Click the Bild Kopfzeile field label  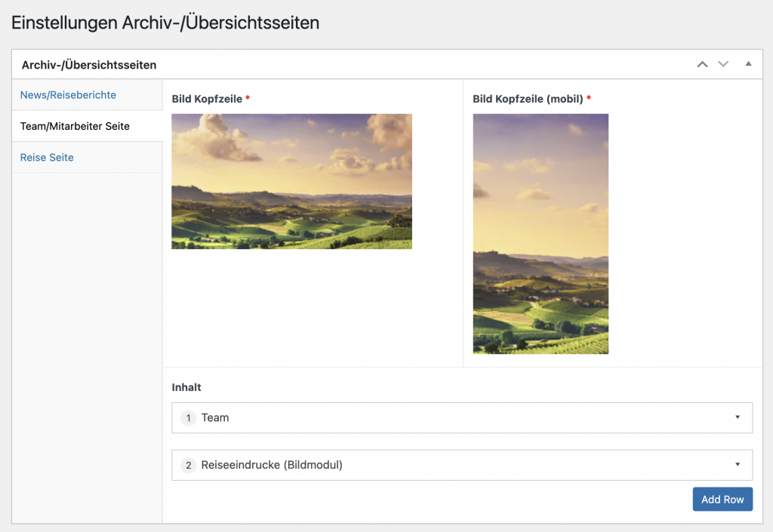pyautogui.click(x=207, y=99)
